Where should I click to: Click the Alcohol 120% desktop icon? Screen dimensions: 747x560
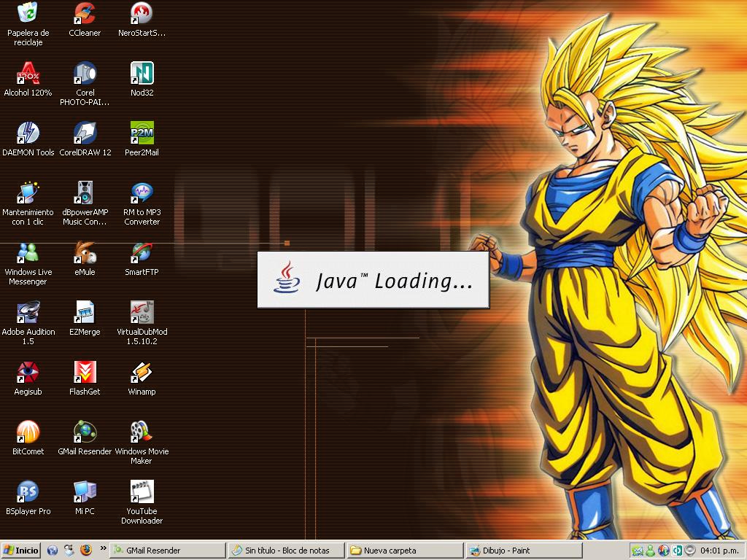(x=28, y=74)
